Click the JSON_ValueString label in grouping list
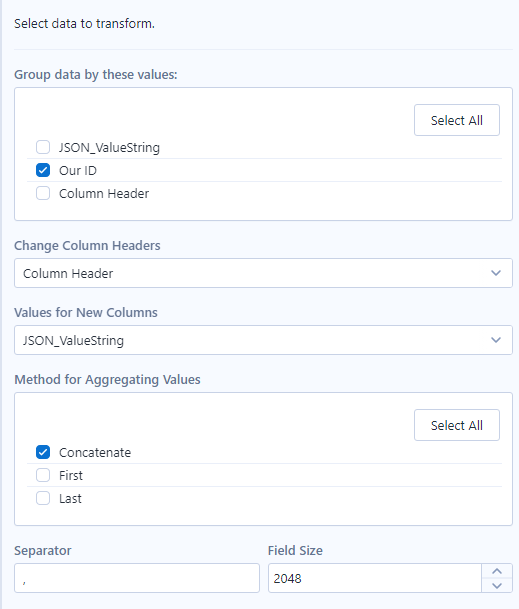519x609 pixels. (x=109, y=148)
